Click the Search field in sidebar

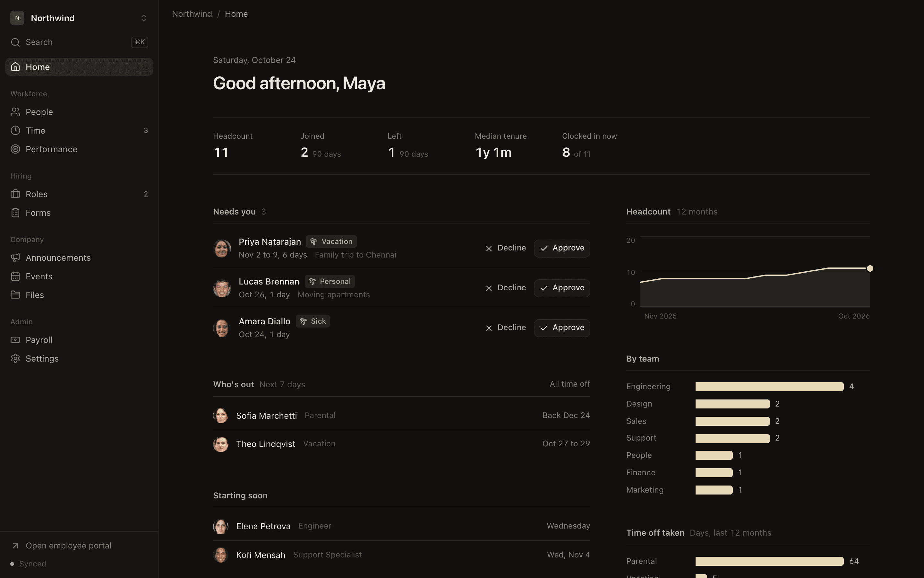79,42
